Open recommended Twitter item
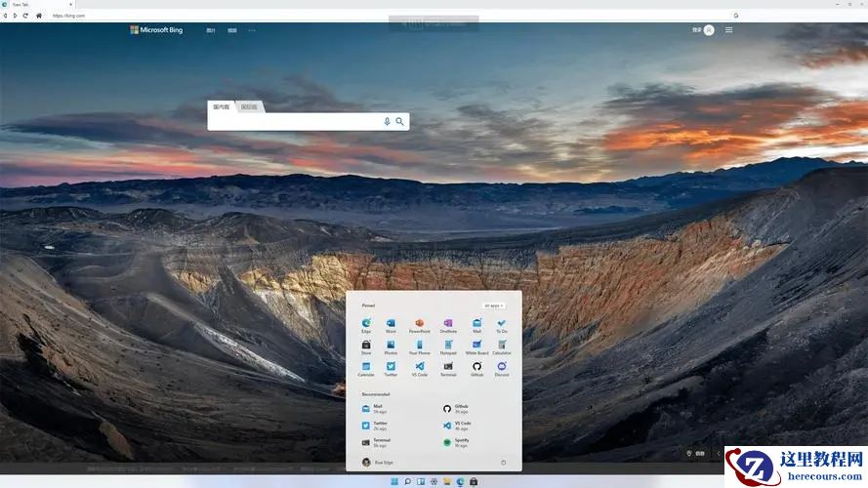The width and height of the screenshot is (868, 488). coord(375,426)
